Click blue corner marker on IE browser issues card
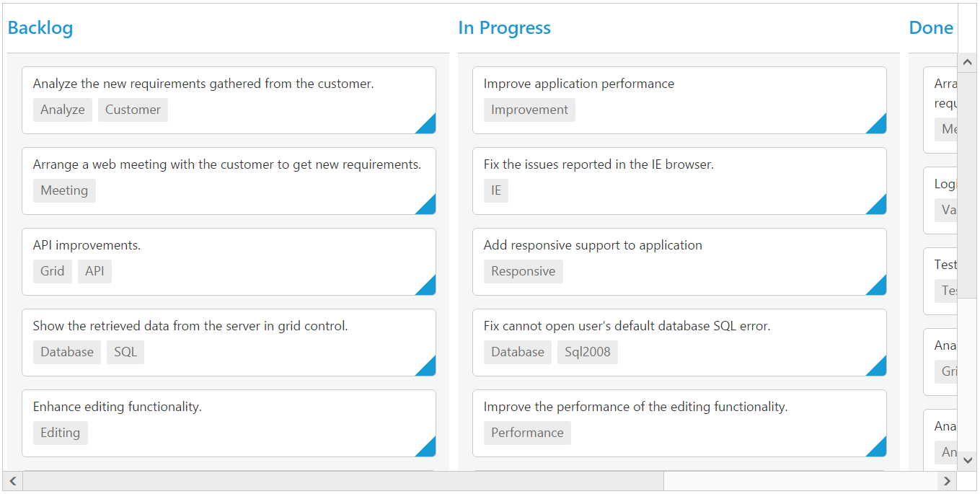 coord(879,207)
